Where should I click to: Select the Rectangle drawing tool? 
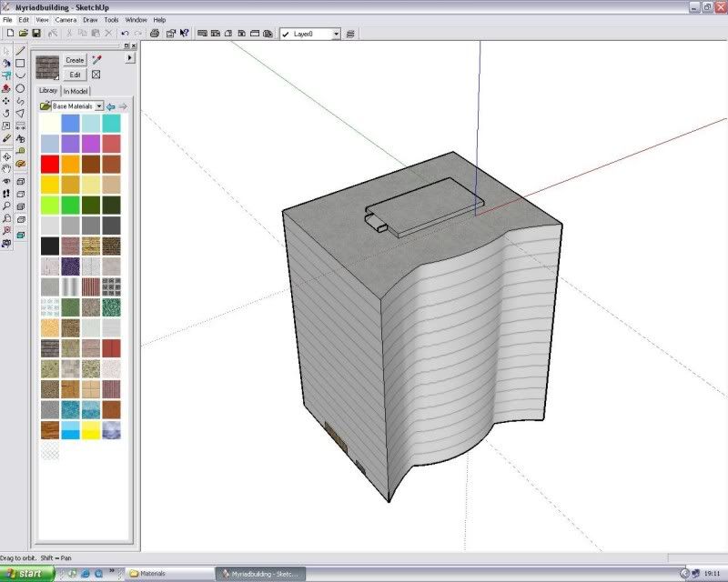click(x=20, y=64)
